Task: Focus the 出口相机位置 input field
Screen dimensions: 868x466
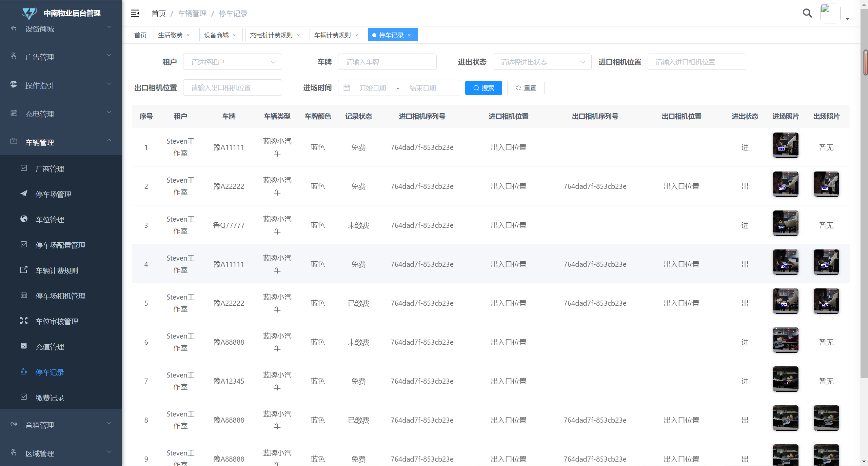Action: click(x=233, y=88)
